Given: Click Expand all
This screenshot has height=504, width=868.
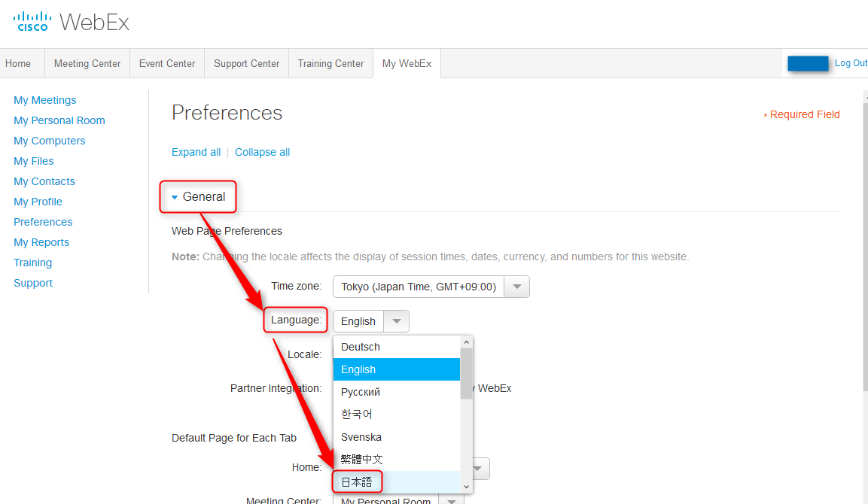Looking at the screenshot, I should pyautogui.click(x=196, y=152).
